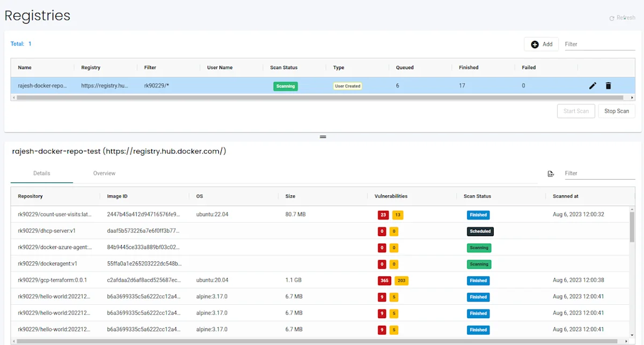Sort details by Repository column header
644x345 pixels.
point(30,196)
